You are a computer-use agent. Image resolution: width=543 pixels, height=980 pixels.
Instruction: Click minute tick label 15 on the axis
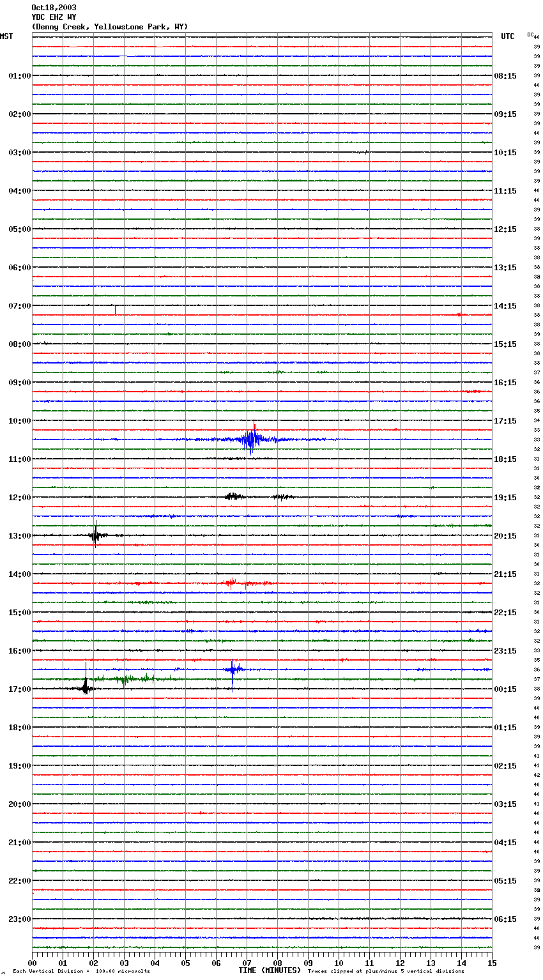point(491,963)
